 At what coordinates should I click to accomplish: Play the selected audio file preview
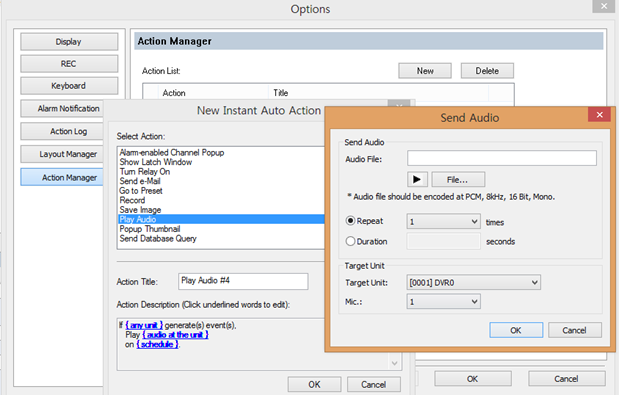pyautogui.click(x=417, y=180)
